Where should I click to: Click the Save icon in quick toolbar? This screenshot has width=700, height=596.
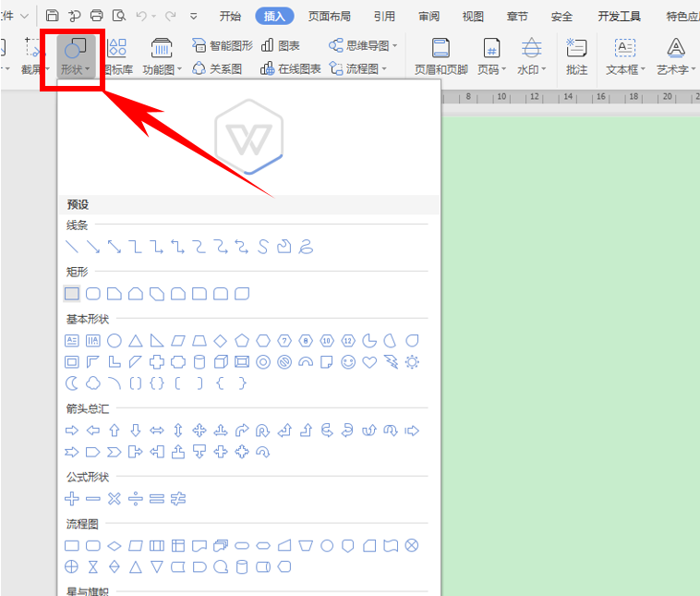pos(53,16)
